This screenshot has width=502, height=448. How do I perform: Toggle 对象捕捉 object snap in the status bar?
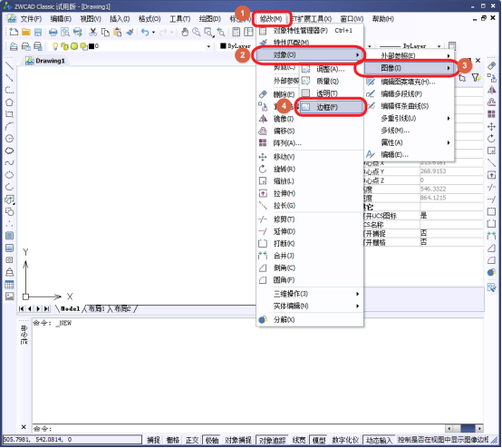tap(238, 441)
